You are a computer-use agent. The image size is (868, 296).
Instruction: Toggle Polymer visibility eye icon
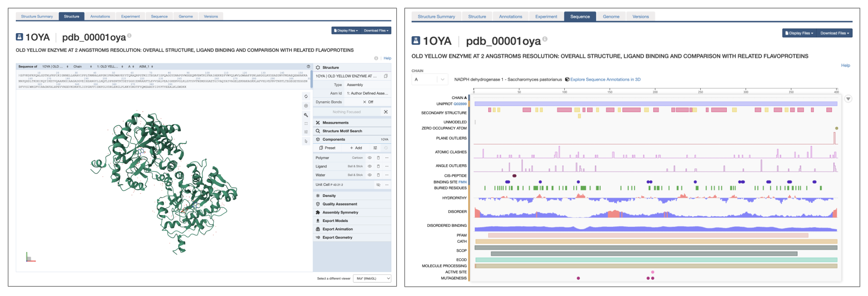[x=370, y=158]
